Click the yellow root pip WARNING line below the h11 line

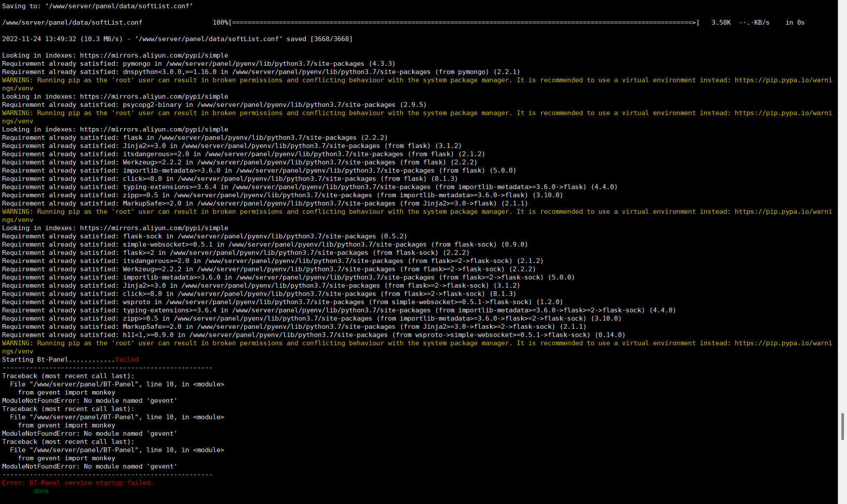[417, 347]
